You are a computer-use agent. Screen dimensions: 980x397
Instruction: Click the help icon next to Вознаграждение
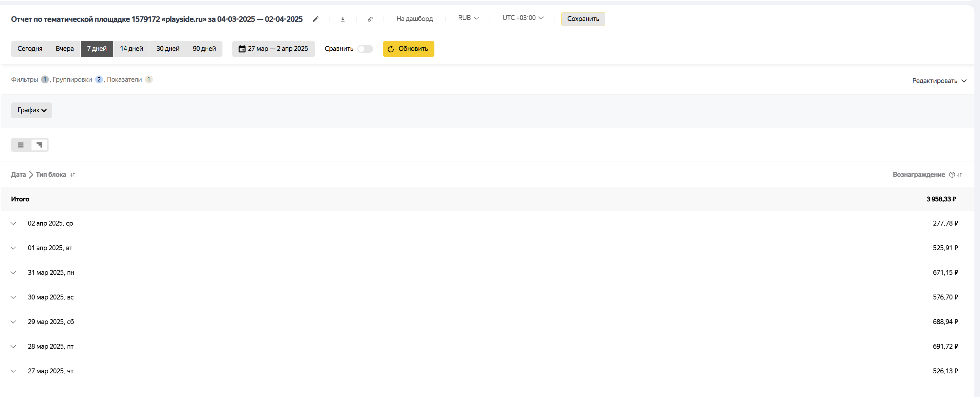(x=952, y=175)
